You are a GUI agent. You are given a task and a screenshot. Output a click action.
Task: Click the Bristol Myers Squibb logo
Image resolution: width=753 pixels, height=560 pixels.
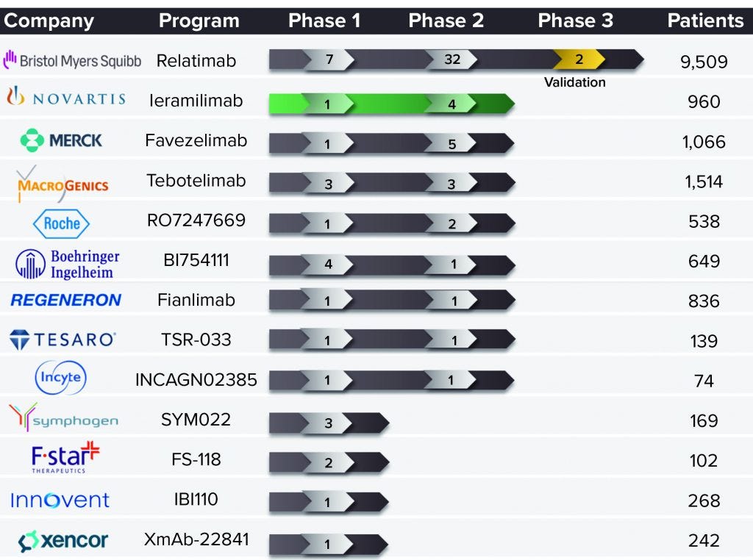pyautogui.click(x=72, y=60)
